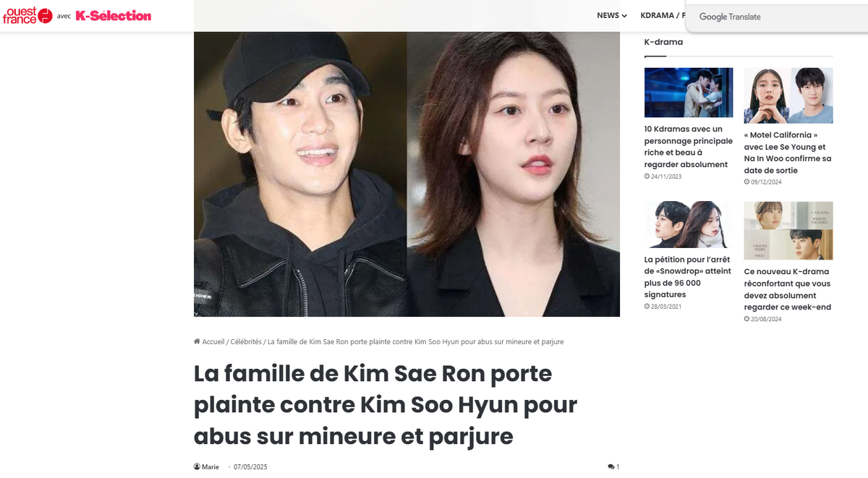This screenshot has height=478, width=868.
Task: Click the clock icon beside 24/11/2023
Action: pyautogui.click(x=647, y=176)
